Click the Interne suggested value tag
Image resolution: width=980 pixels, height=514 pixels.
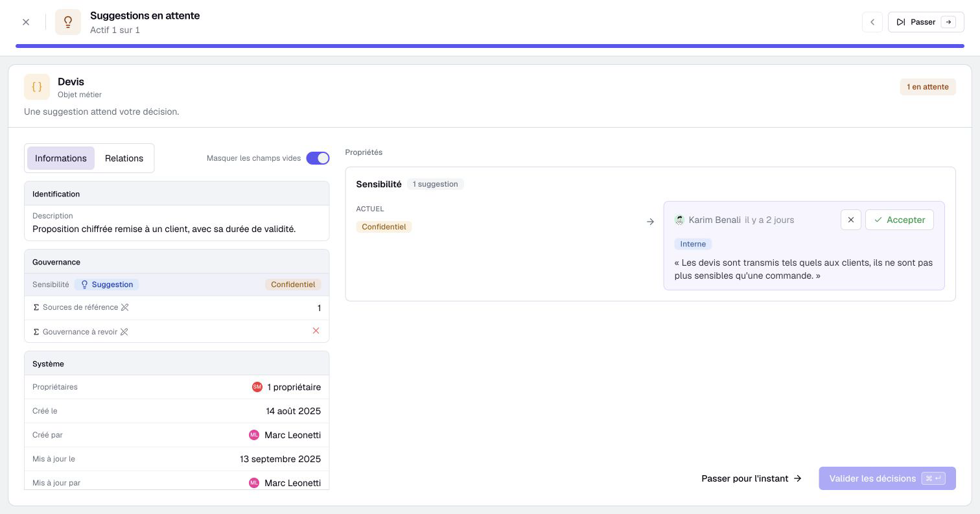(693, 244)
